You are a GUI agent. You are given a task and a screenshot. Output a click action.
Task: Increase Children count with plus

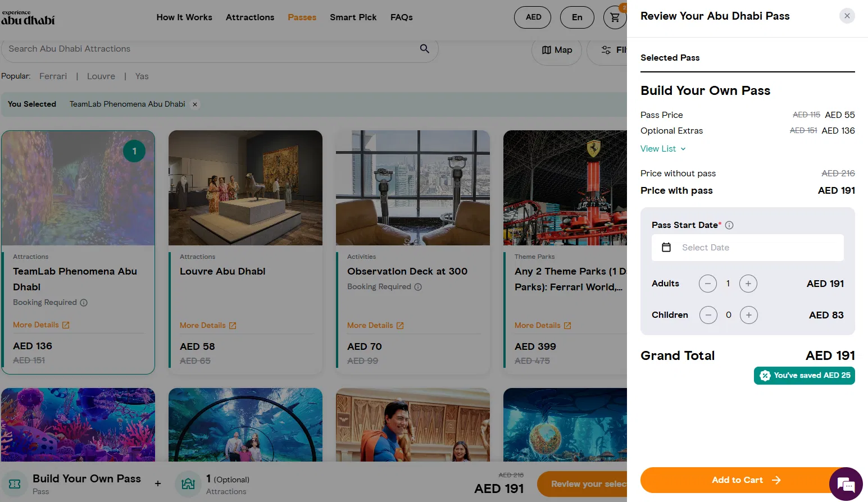click(748, 315)
